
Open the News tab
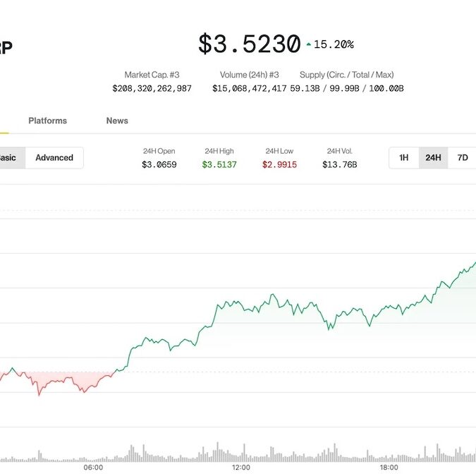pyautogui.click(x=117, y=121)
